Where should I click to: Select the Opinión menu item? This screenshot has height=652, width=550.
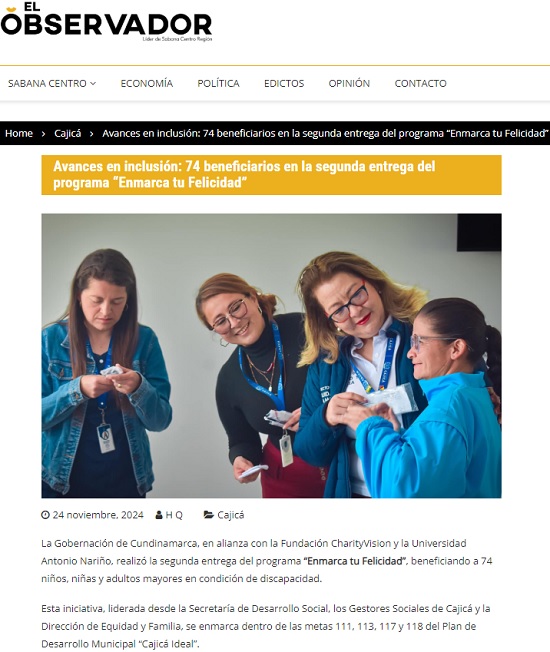click(349, 84)
